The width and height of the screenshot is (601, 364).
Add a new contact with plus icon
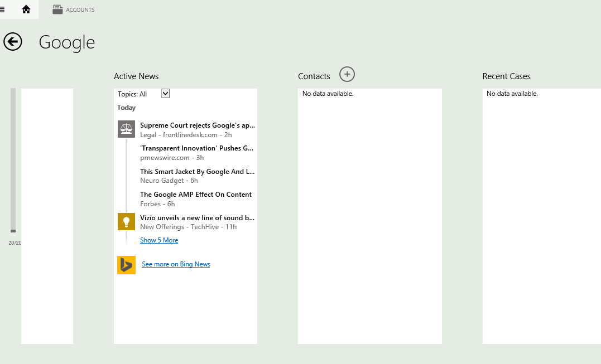click(x=347, y=74)
